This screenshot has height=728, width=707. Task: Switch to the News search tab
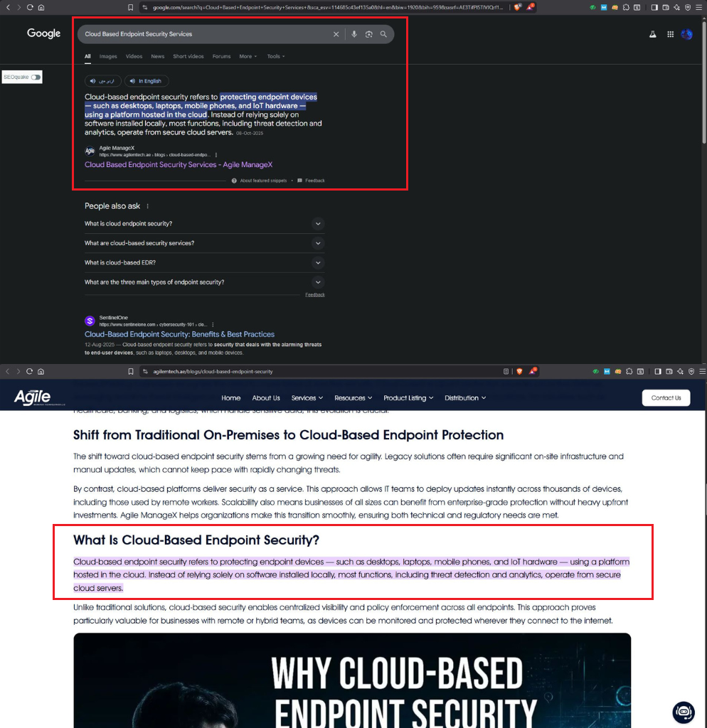click(157, 56)
